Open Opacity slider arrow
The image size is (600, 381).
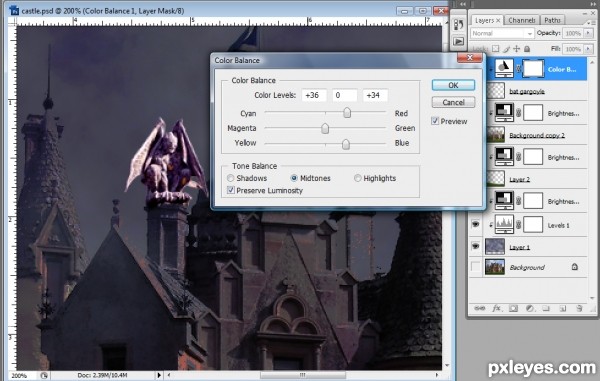589,33
